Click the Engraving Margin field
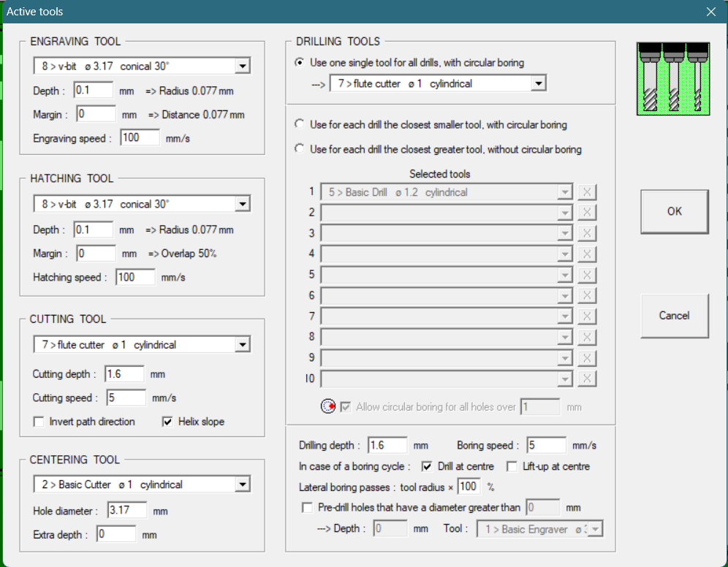This screenshot has width=728, height=567. tap(96, 114)
